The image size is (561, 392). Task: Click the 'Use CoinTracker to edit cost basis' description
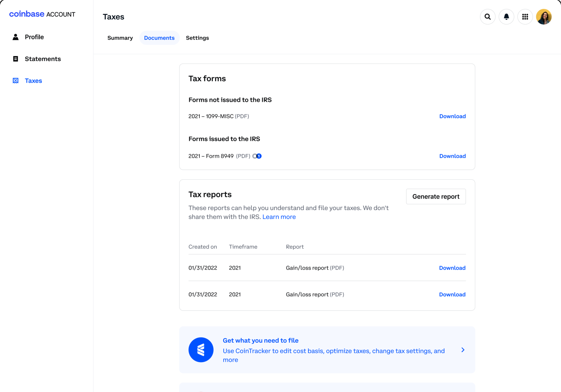(x=334, y=355)
